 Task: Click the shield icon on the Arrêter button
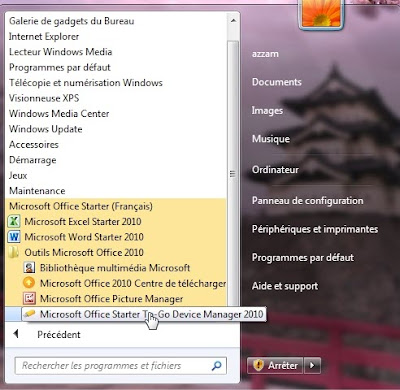(x=258, y=365)
